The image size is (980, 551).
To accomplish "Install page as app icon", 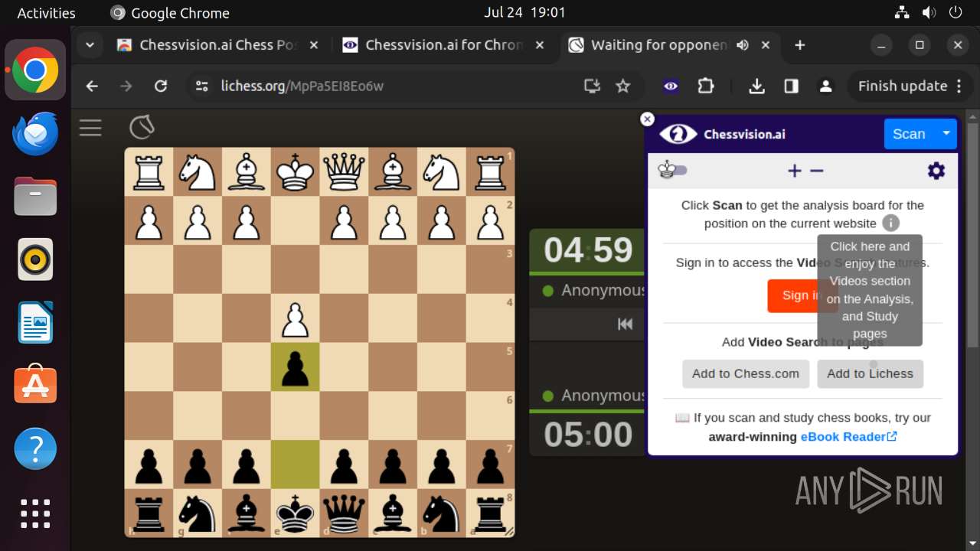I will click(592, 86).
